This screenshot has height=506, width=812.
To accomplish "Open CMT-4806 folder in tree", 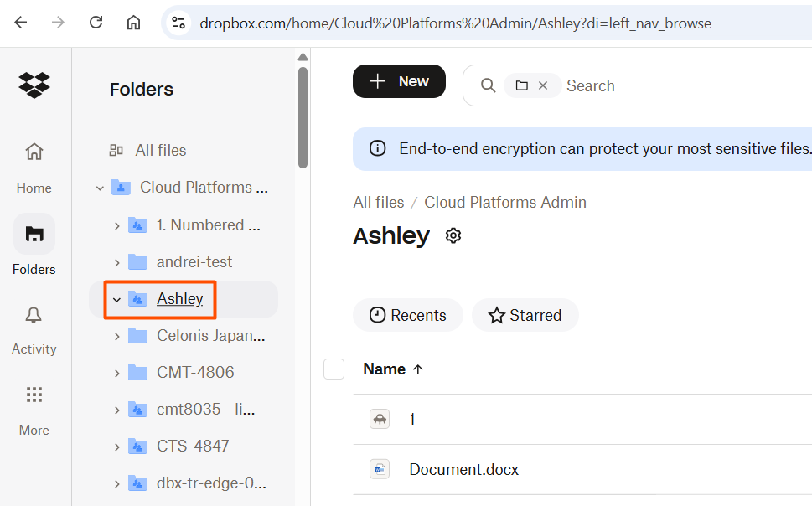I will (195, 372).
